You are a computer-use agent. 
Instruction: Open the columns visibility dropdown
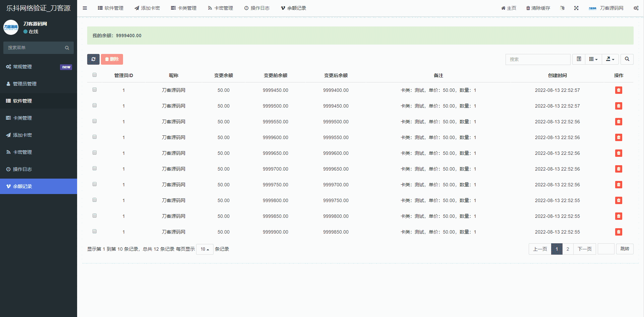pos(593,59)
